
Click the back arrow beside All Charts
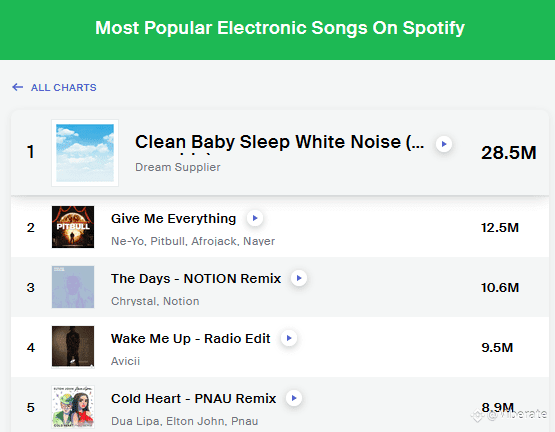coord(18,87)
